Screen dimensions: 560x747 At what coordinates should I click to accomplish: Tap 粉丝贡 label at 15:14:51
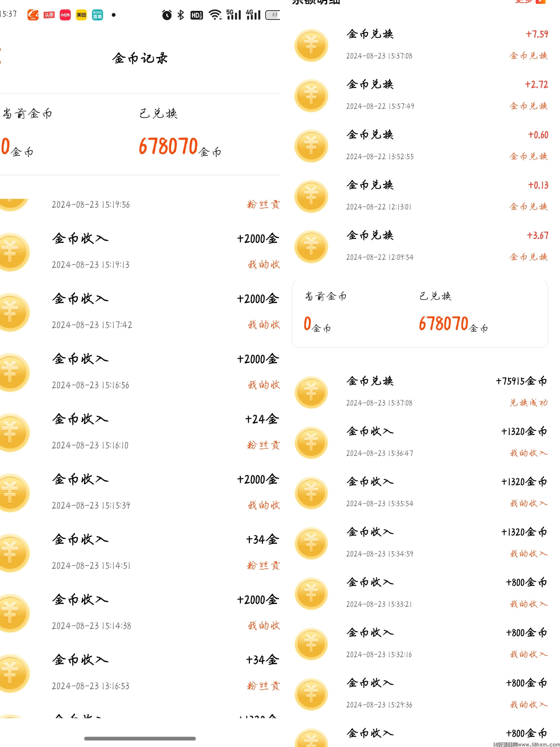point(263,566)
